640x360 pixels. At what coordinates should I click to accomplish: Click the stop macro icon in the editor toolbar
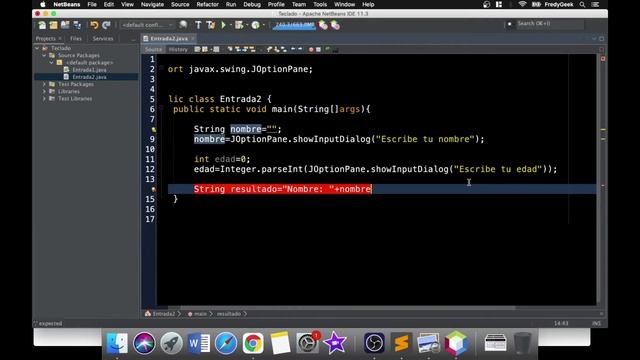tap(318, 49)
